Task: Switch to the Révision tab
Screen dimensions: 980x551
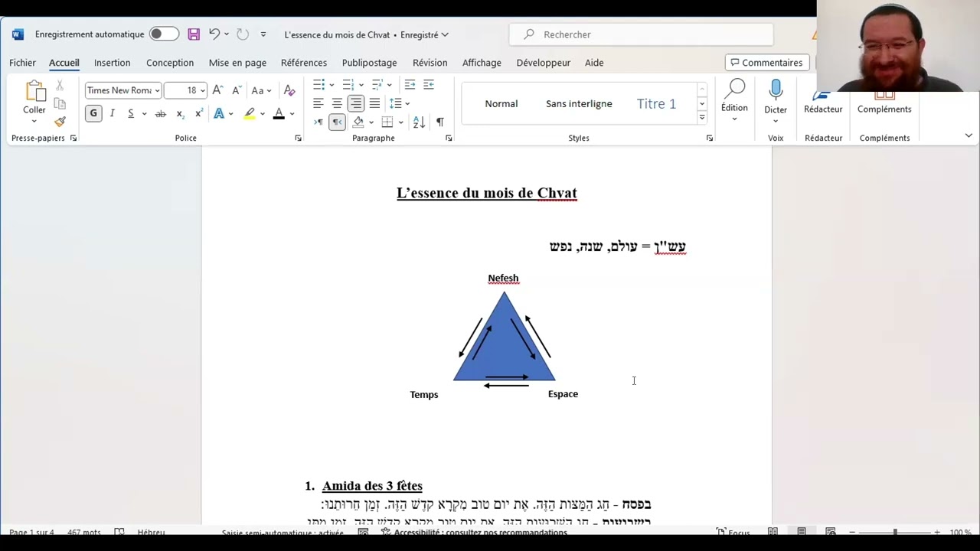Action: (430, 63)
